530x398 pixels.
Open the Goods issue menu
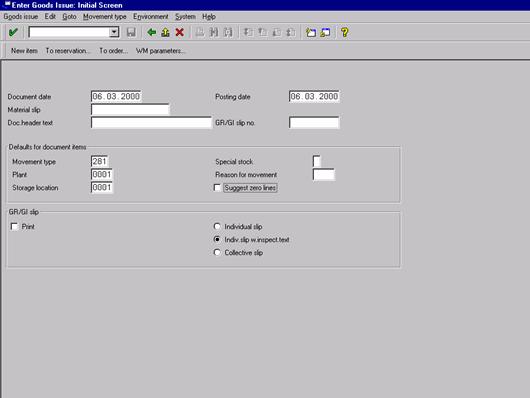click(21, 17)
